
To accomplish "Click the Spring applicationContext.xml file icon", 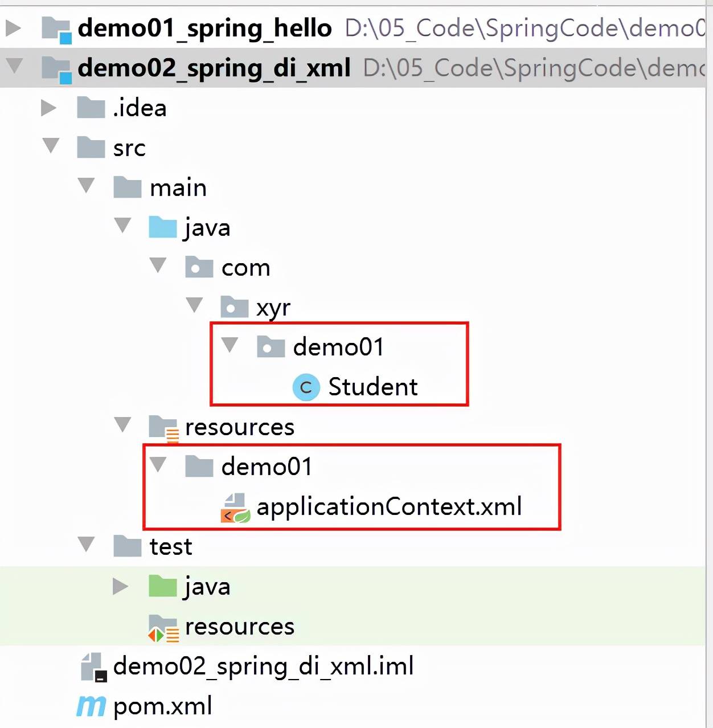I will point(235,508).
